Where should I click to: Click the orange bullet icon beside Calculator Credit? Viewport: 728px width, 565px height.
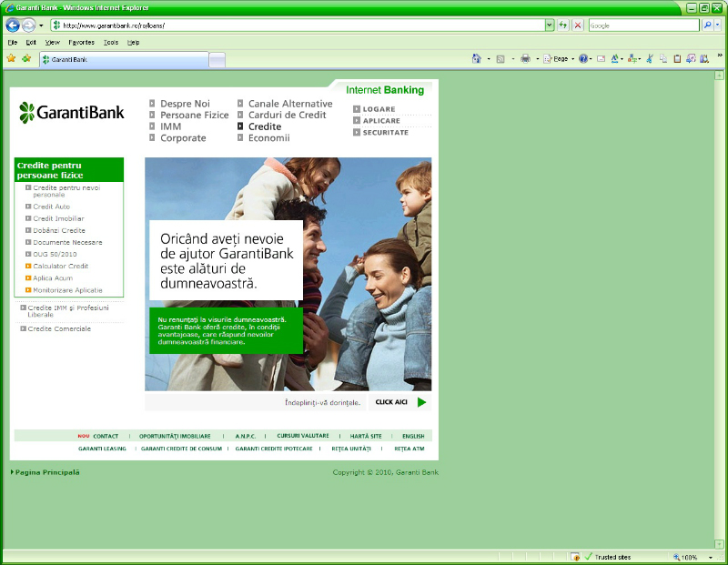[x=28, y=266]
